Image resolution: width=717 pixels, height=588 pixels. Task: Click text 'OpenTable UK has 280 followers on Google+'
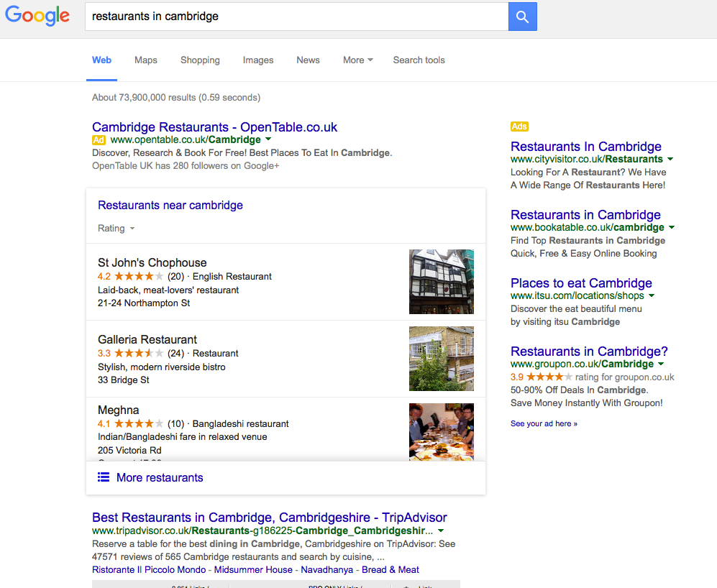pos(186,166)
